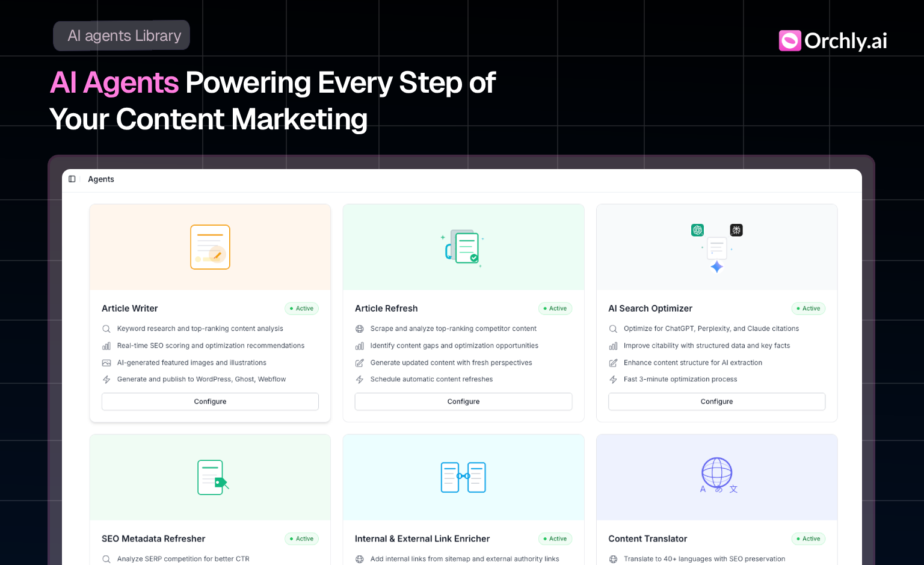
Task: Open Configure for AI Search Optimizer
Action: point(716,401)
